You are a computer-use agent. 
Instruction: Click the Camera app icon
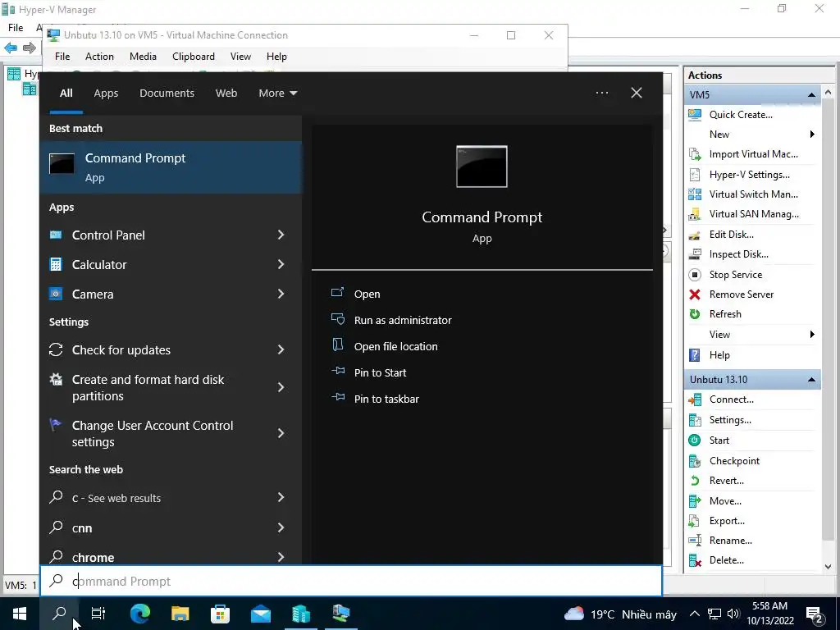(56, 294)
